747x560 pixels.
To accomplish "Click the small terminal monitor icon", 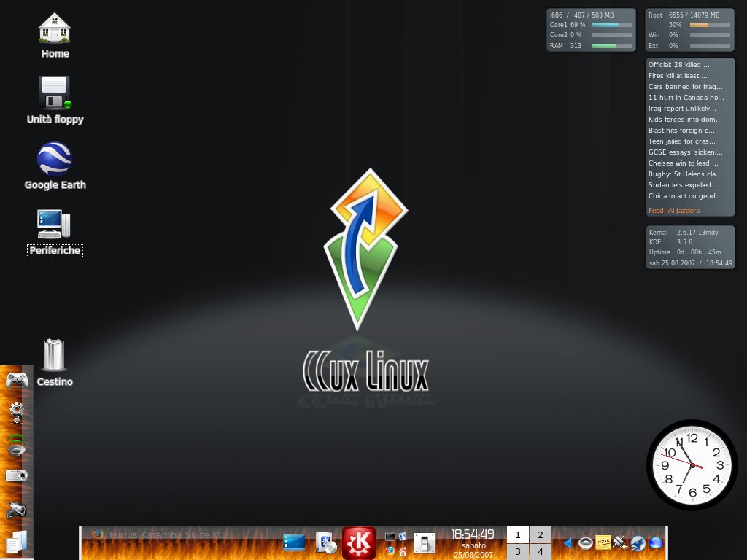I will pos(390,537).
